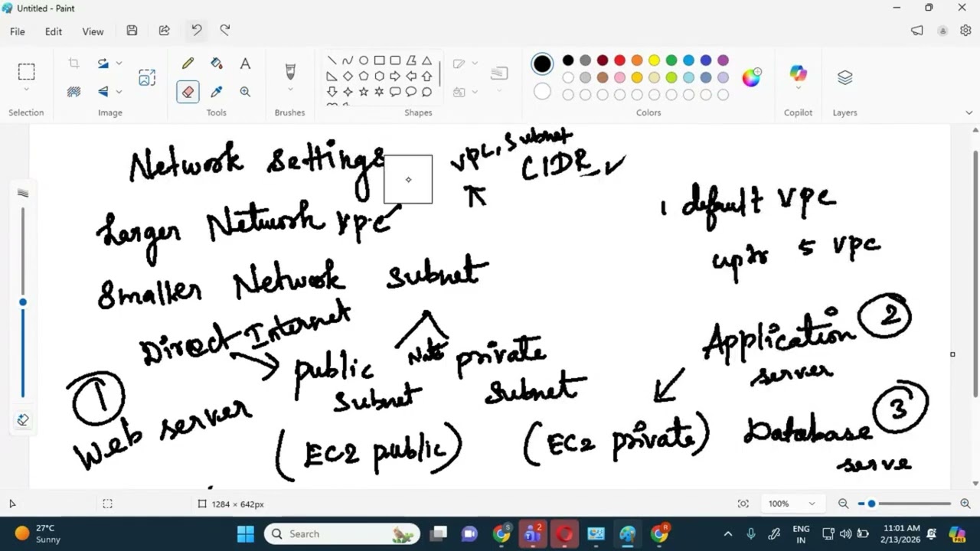Select the five-point star shape
This screenshot has height=551, width=980.
click(364, 92)
